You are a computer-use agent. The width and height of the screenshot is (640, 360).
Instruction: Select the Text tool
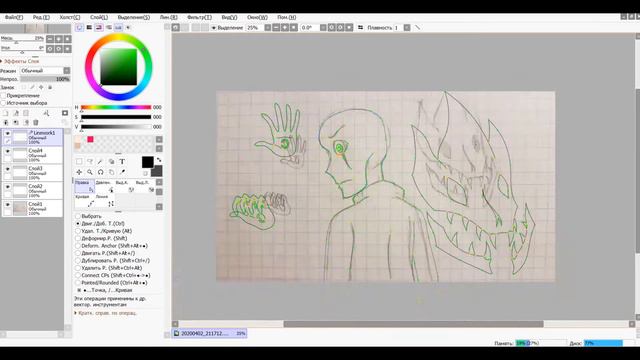point(122,162)
